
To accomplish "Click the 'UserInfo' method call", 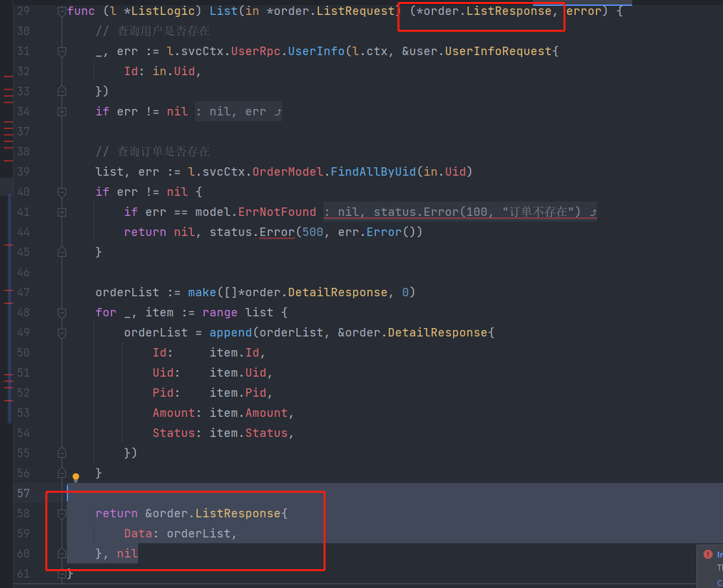I will pos(316,51).
